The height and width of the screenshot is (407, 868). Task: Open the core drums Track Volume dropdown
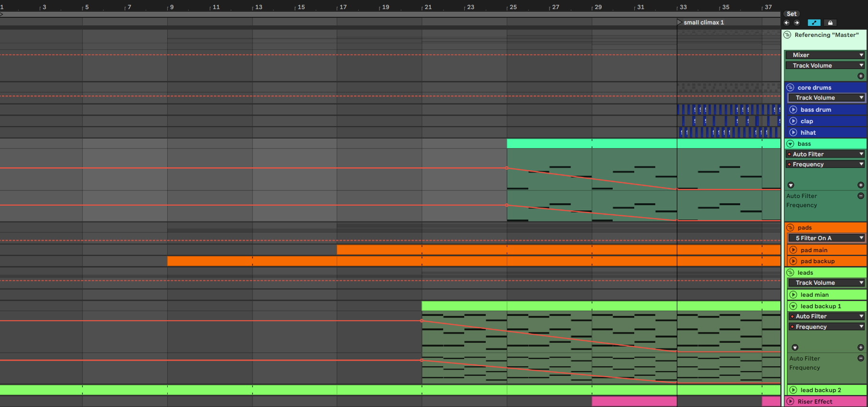[x=826, y=98]
